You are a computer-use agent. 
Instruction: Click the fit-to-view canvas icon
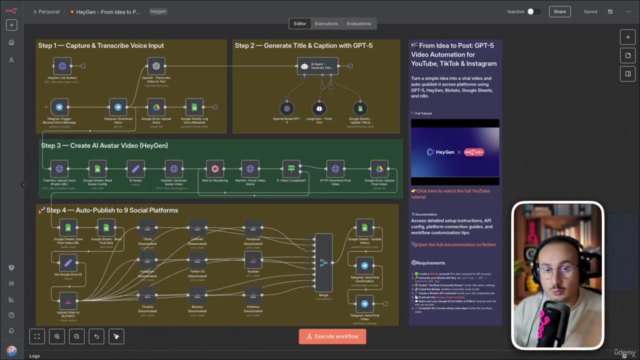coord(37,336)
